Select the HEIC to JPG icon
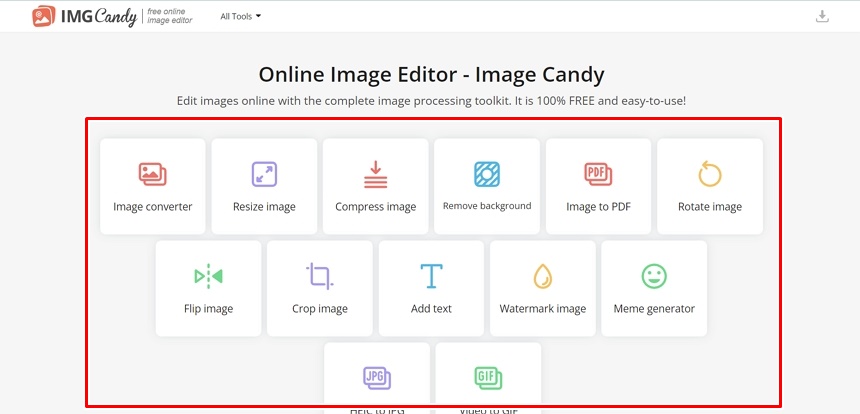The width and height of the screenshot is (860, 414). [x=377, y=378]
